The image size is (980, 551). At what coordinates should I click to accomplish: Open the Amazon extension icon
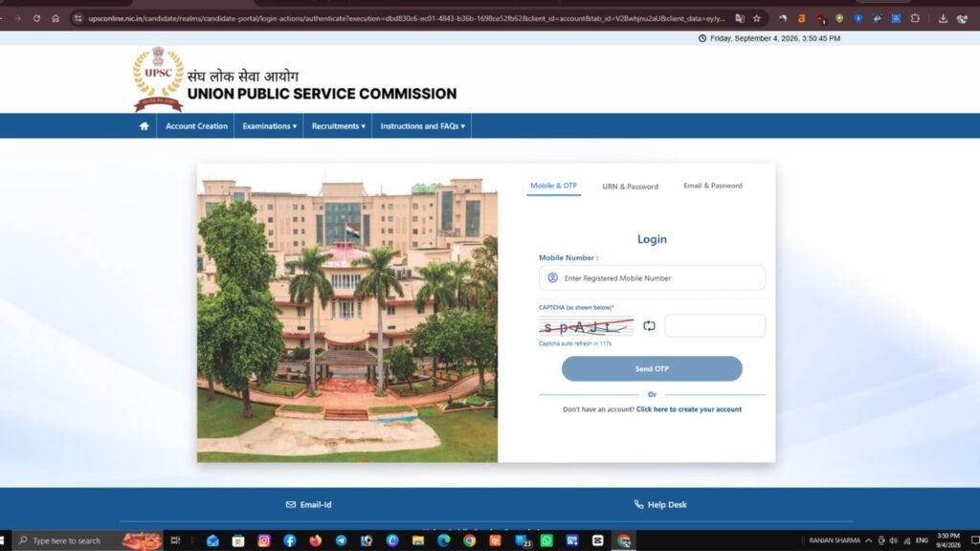pos(801,19)
